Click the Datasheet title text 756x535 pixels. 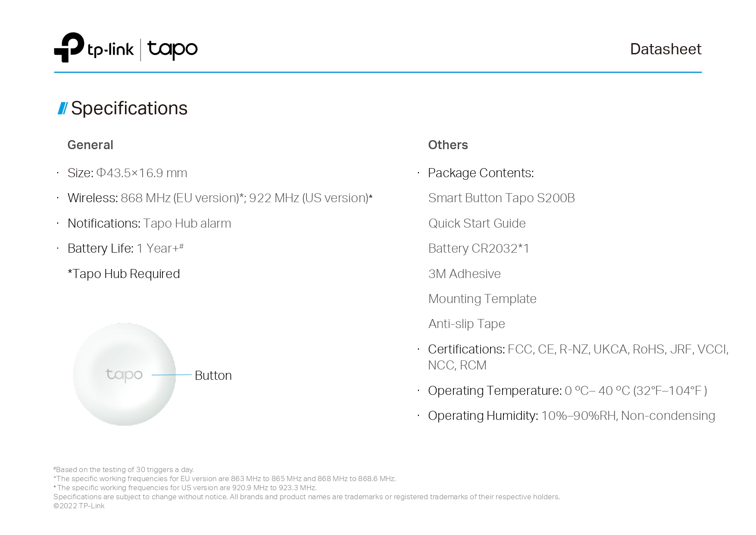point(665,49)
